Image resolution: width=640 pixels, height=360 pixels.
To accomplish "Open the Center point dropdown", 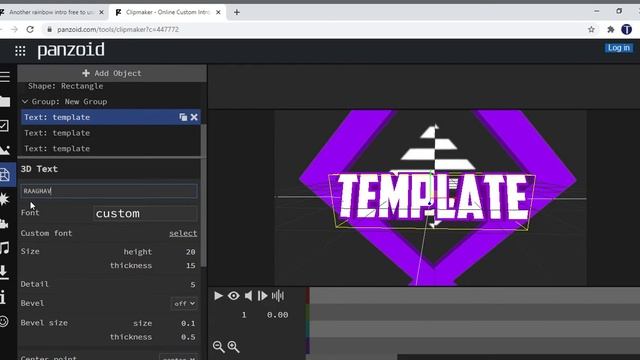I will coord(179,358).
